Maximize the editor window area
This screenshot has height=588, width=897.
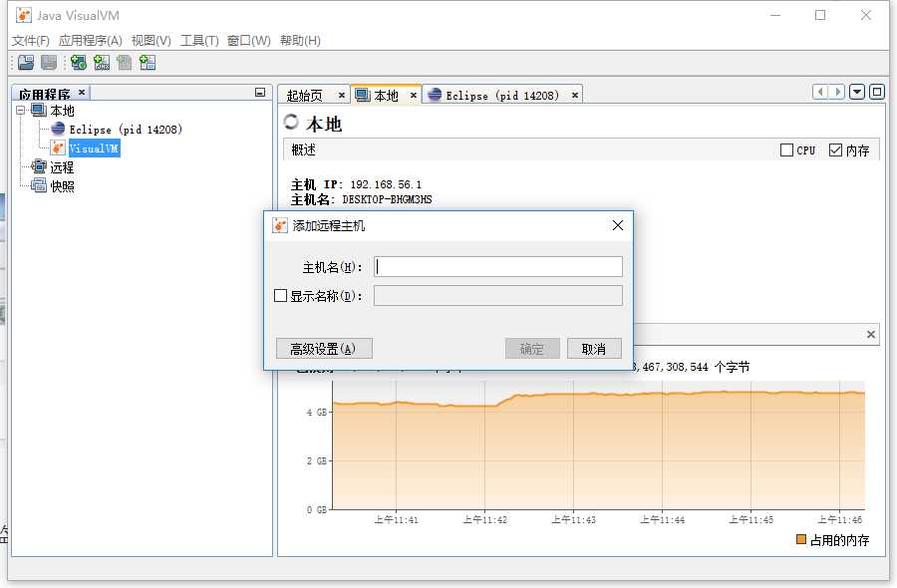(x=877, y=92)
